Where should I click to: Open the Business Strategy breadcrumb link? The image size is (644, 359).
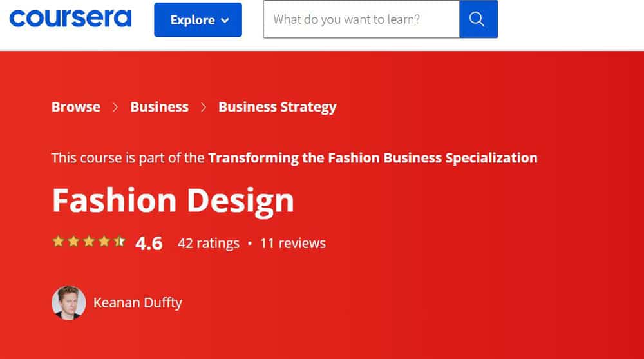(277, 108)
